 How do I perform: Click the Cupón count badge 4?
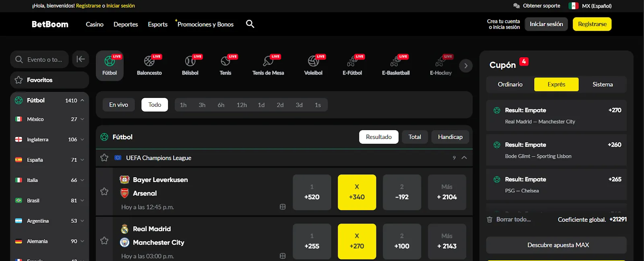[x=524, y=62]
